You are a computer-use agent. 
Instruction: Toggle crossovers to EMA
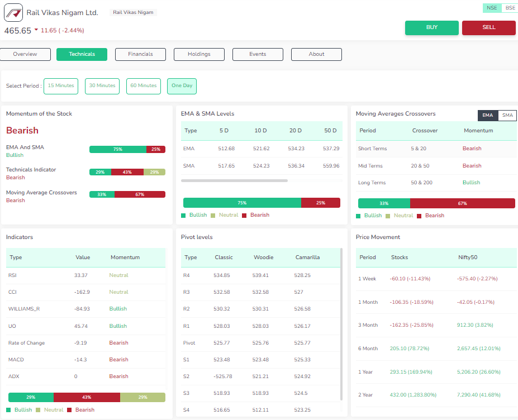tap(488, 116)
